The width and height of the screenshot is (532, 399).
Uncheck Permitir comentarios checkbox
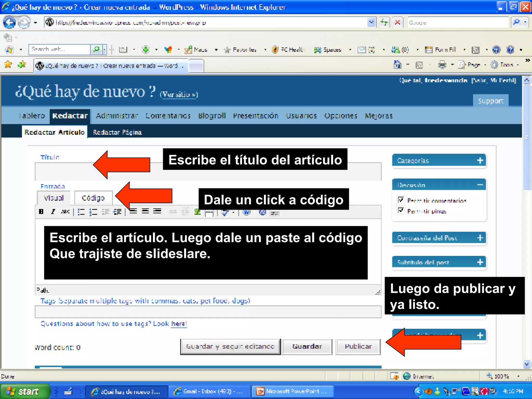click(x=401, y=200)
